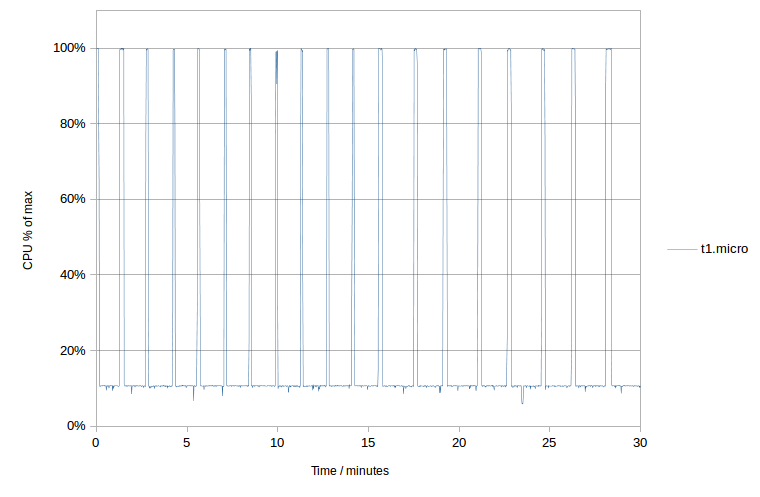
Task: Click the CPU dip below baseline after 23 minutes
Action: 522,400
